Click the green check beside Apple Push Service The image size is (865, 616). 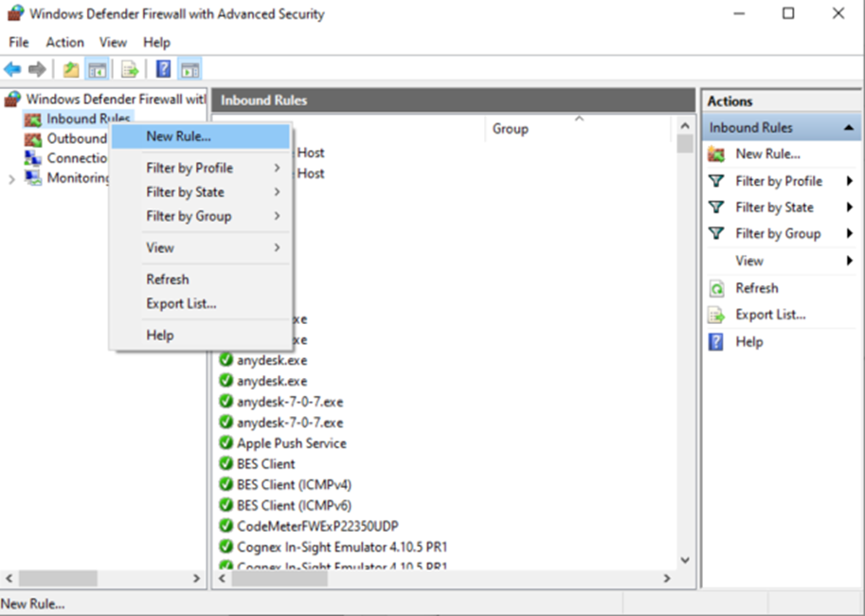click(x=225, y=443)
